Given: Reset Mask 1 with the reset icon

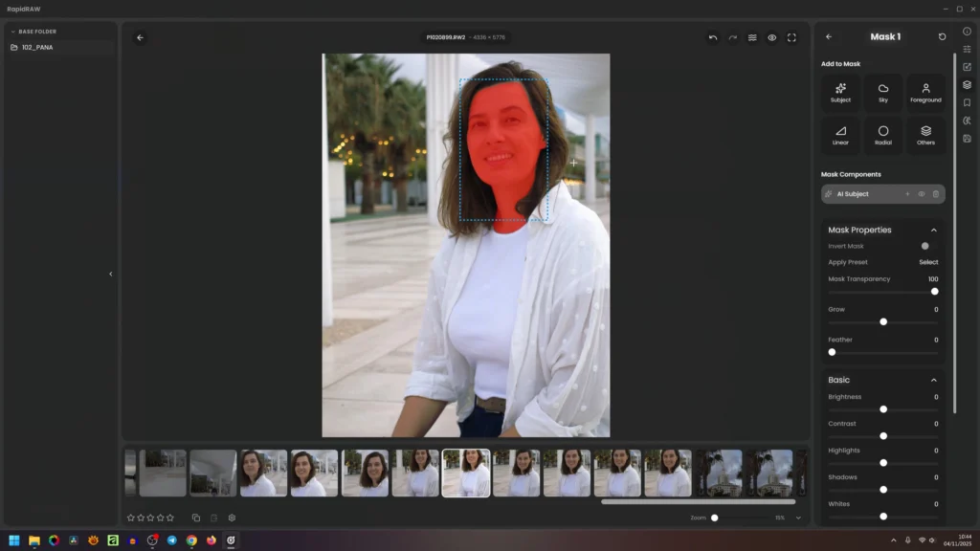Looking at the screenshot, I should pos(942,37).
